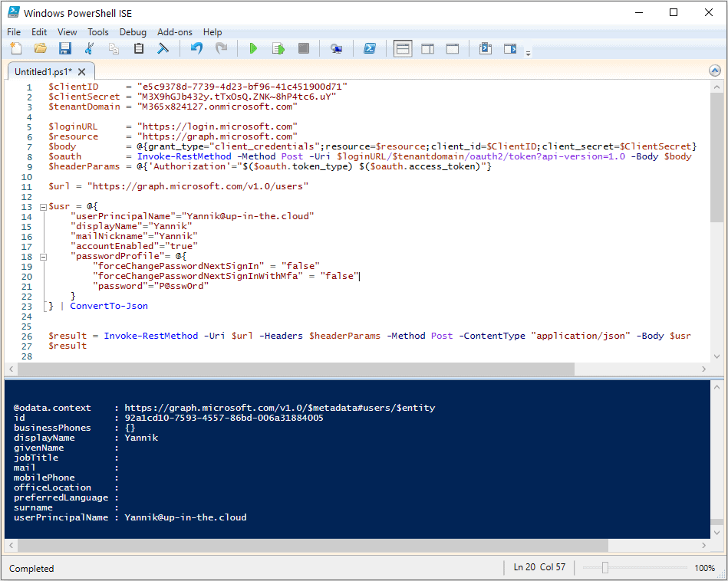Open the Edit menu
The image size is (728, 581).
[x=39, y=32]
